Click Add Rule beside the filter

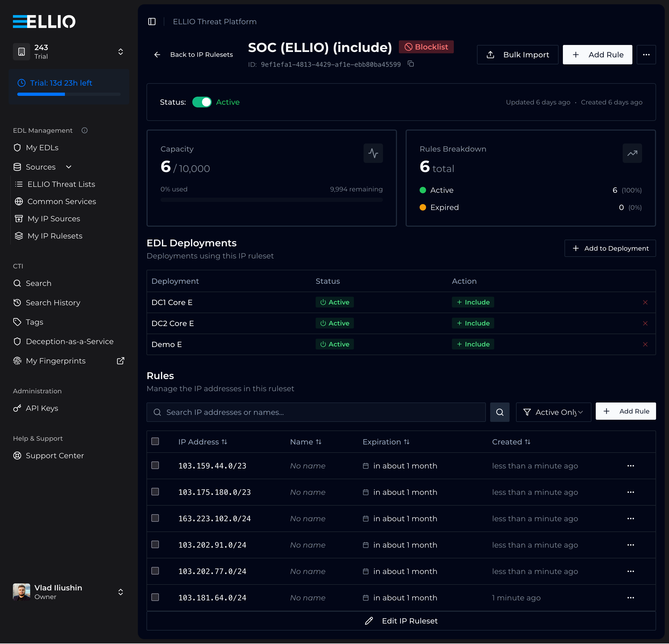pyautogui.click(x=626, y=411)
